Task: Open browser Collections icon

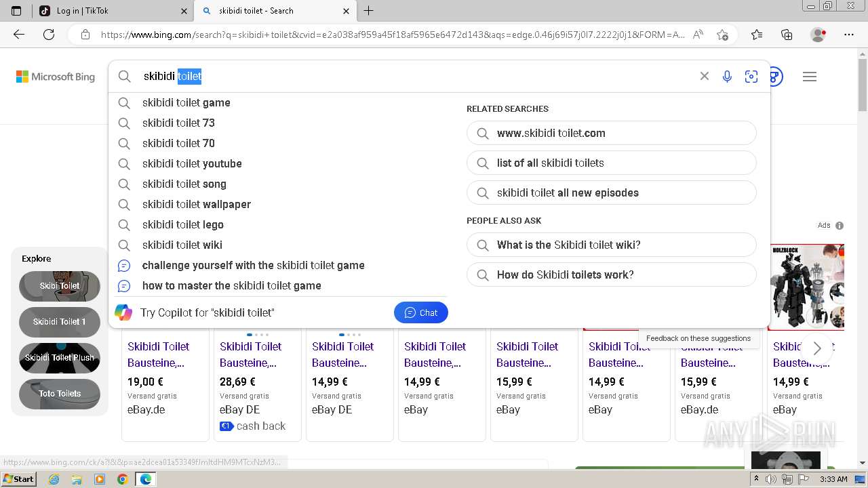Action: 787,35
